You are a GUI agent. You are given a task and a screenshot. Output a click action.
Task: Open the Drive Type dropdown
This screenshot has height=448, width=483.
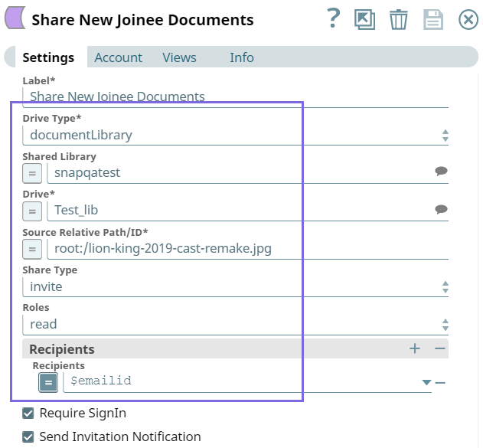tap(236, 135)
